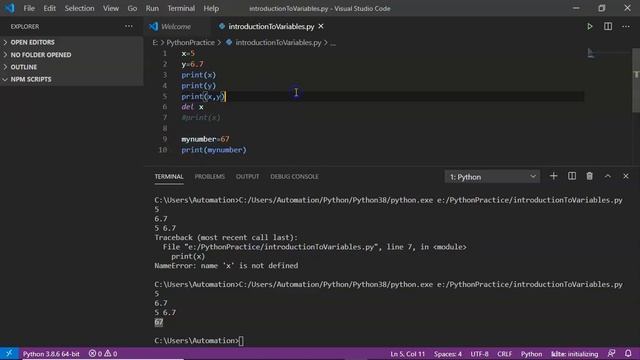
Task: Click highlighted '67' output in terminal
Action: pos(158,322)
